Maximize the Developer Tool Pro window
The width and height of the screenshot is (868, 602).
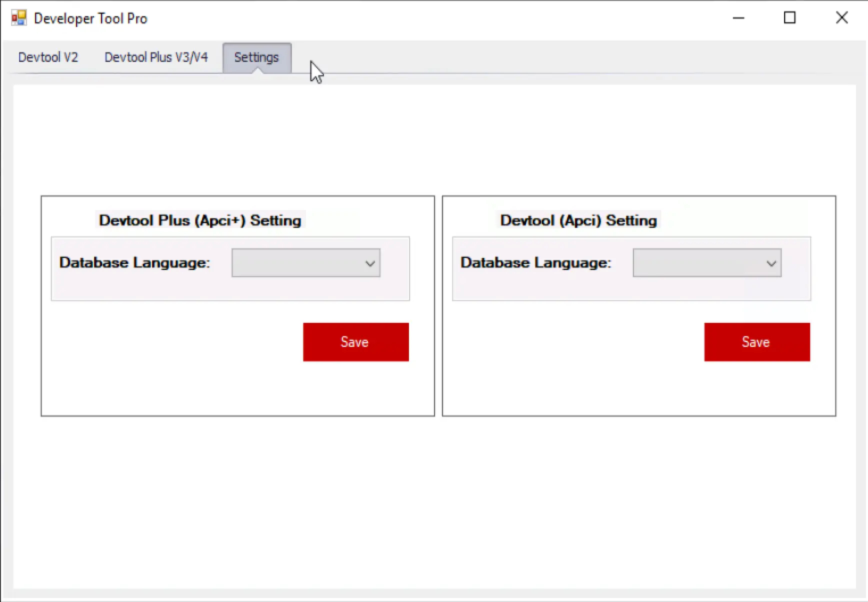pyautogui.click(x=789, y=18)
